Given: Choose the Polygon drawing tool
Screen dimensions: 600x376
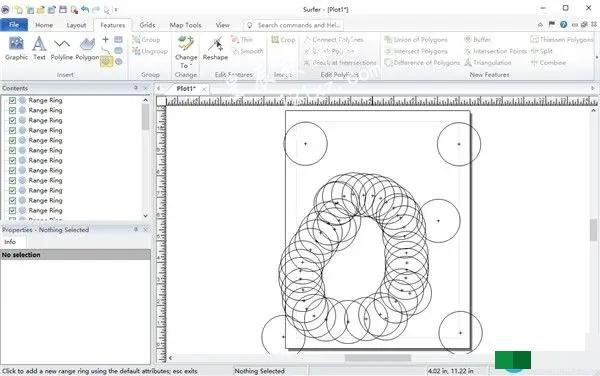Looking at the screenshot, I should point(87,48).
